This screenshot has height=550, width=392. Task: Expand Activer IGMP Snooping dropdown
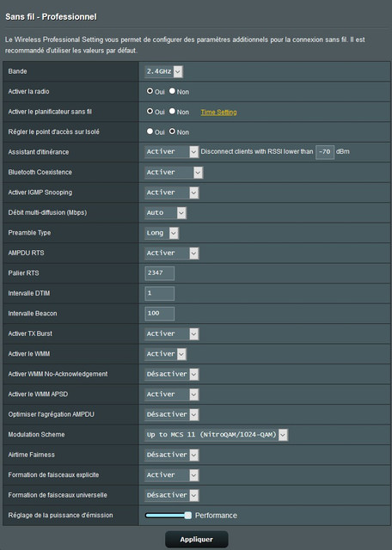[x=172, y=192]
